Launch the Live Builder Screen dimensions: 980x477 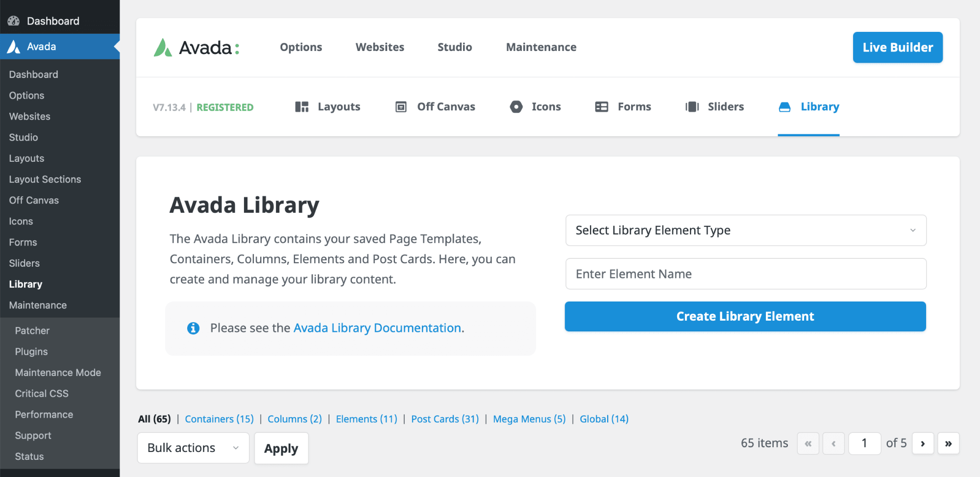897,48
